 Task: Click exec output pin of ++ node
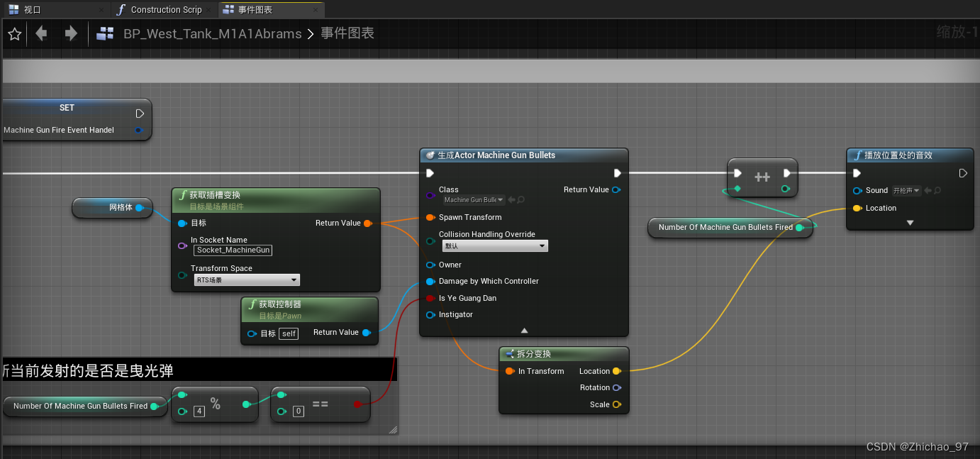pos(787,173)
